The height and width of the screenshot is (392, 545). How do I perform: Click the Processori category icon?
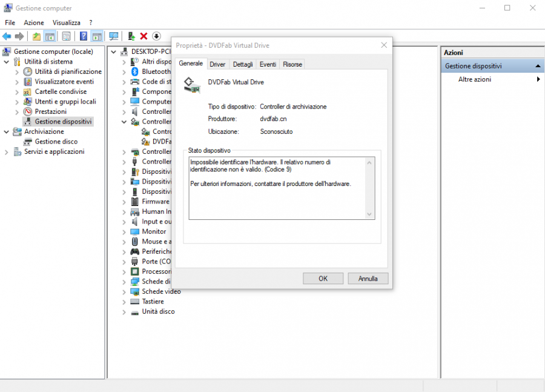[135, 271]
